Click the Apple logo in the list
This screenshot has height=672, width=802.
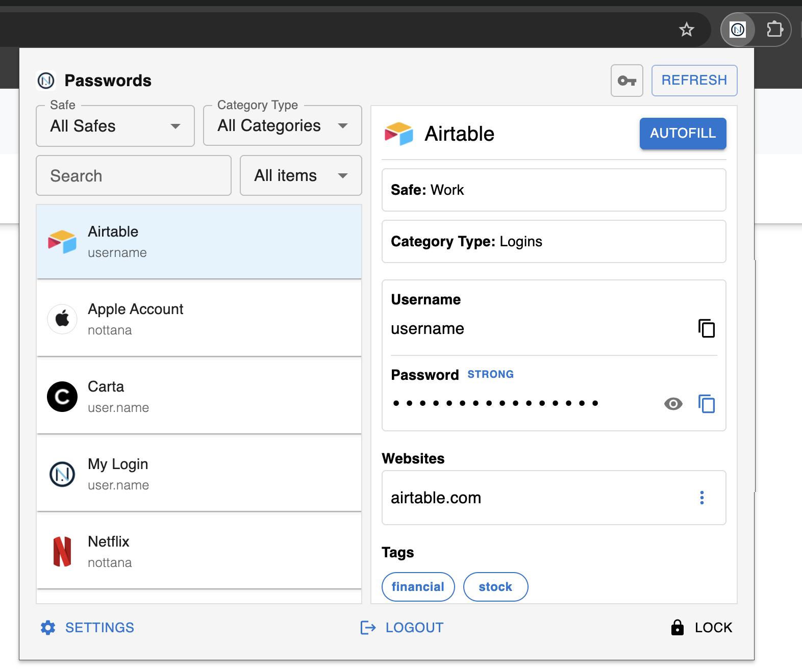[62, 319]
